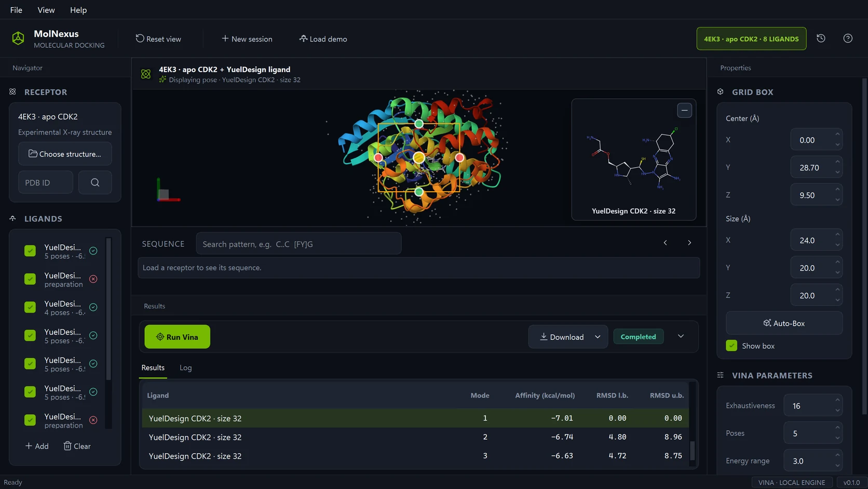Click the error status icon of second ligand
Viewport: 868px width, 489px height.
click(x=93, y=279)
